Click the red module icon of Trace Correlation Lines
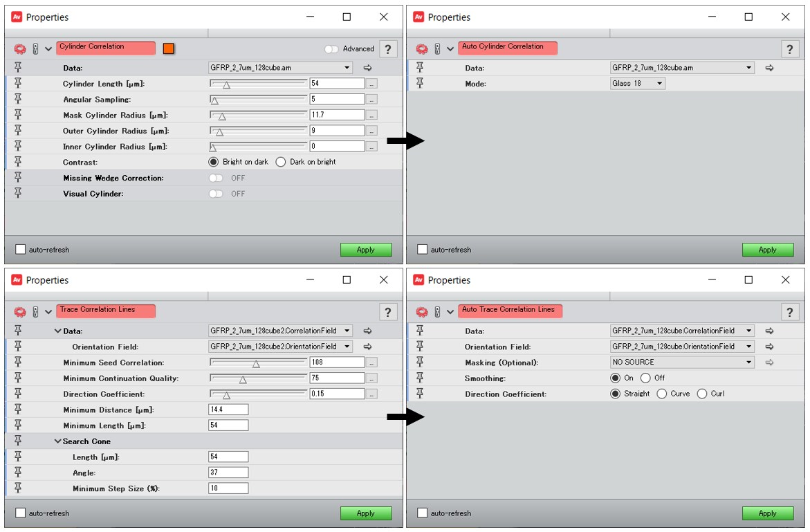 click(x=19, y=312)
